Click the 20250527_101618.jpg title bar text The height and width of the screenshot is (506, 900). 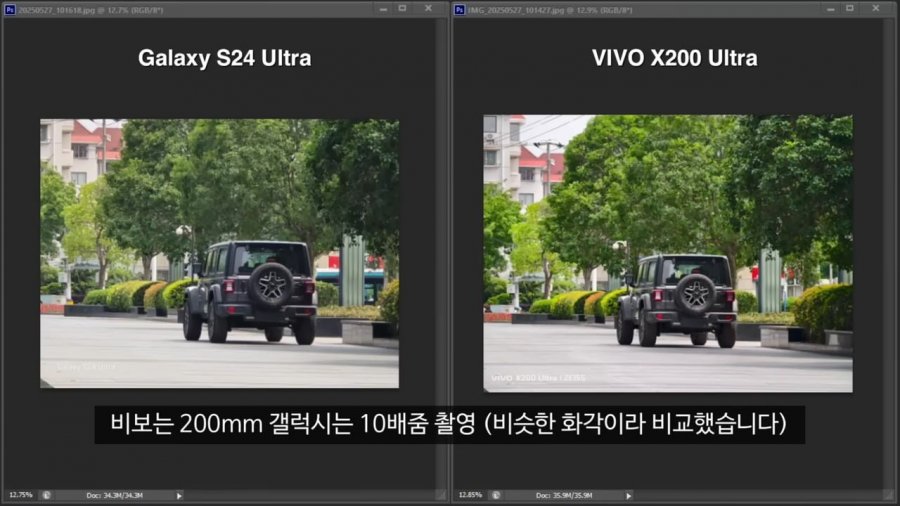pyautogui.click(x=91, y=10)
